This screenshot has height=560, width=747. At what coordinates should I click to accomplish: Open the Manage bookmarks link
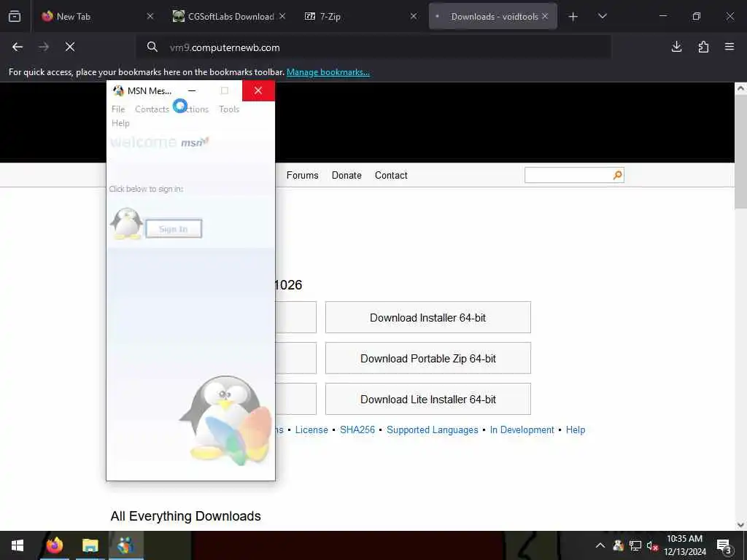(328, 72)
